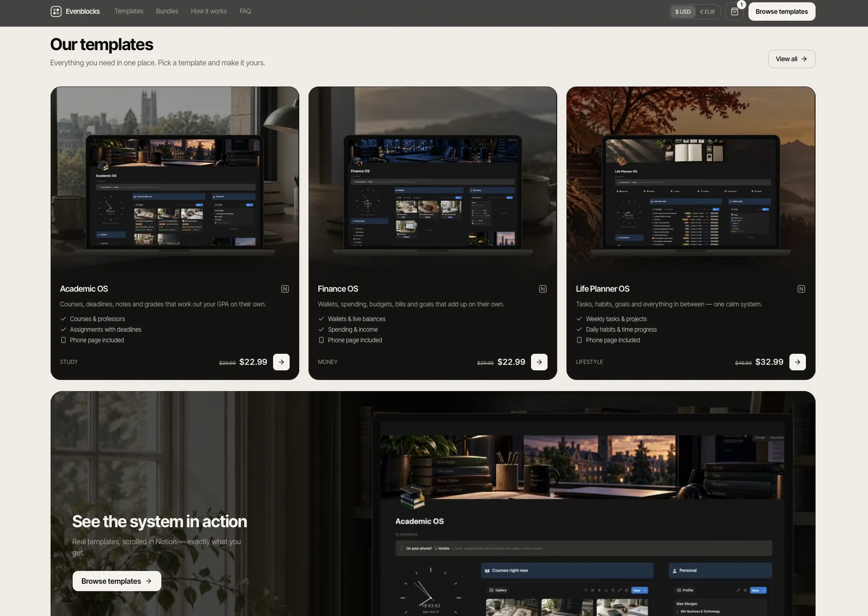Click the Our templates heading
868x616 pixels.
pos(102,44)
